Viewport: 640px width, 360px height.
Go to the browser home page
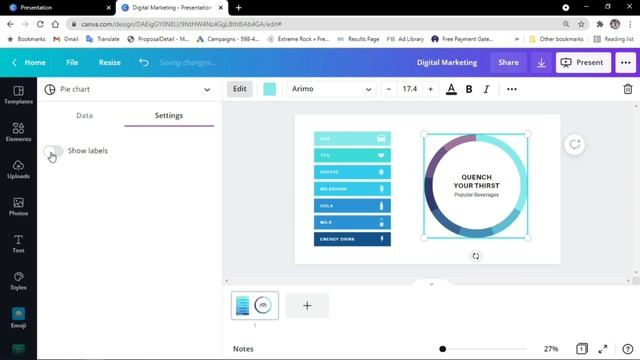(55, 24)
